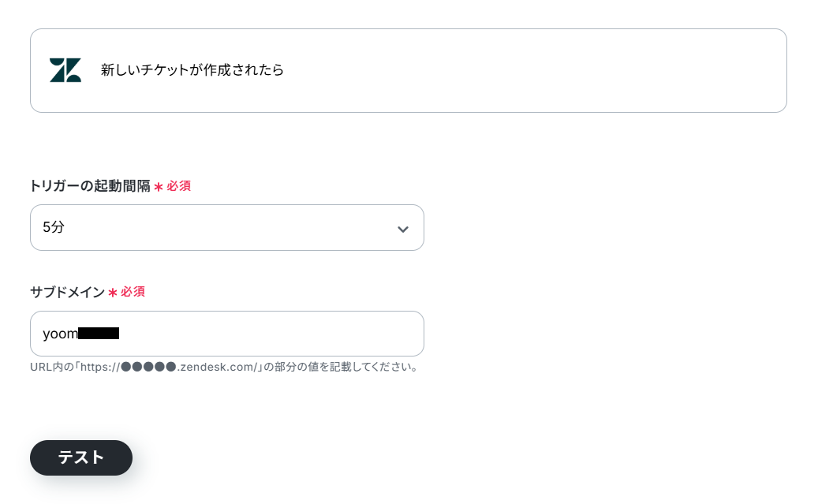The image size is (818, 504).
Task: Click the masked circle dots in URL hint
Action: (x=148, y=367)
